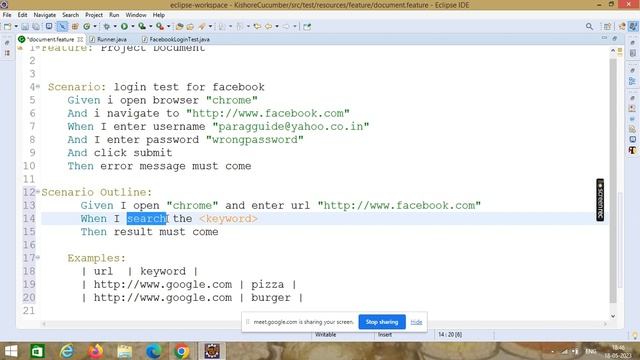Click 'burger' in the Examples table
Image resolution: width=640 pixels, height=360 pixels.
click(x=271, y=298)
